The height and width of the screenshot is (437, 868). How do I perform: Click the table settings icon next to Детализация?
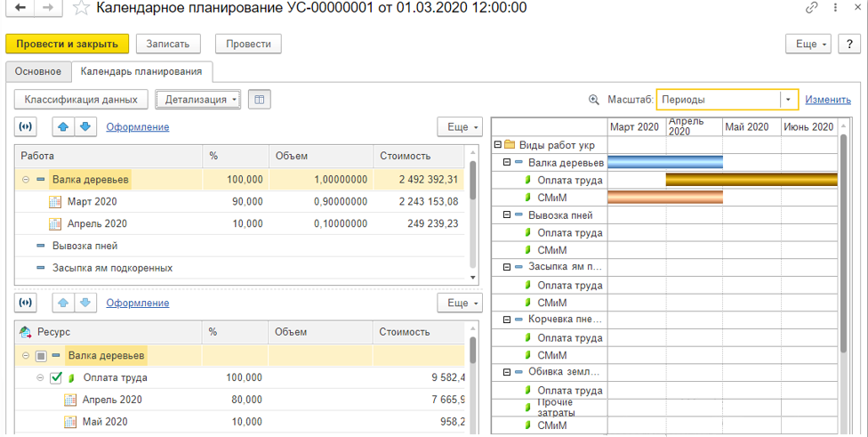coord(259,100)
